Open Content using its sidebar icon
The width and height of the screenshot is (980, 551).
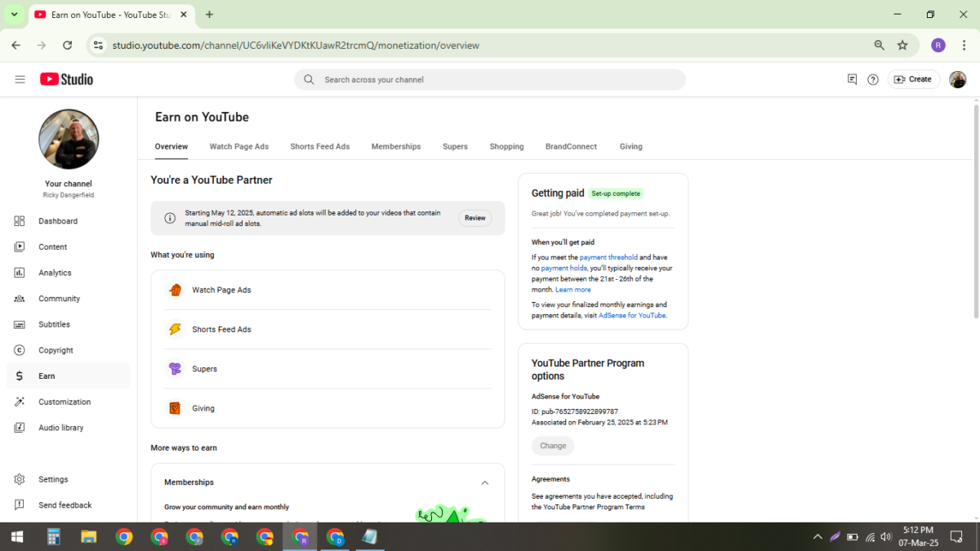tap(20, 247)
